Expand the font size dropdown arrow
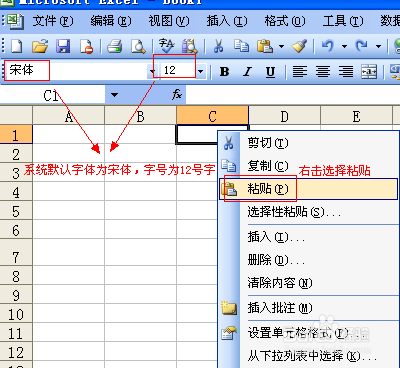 [200, 71]
